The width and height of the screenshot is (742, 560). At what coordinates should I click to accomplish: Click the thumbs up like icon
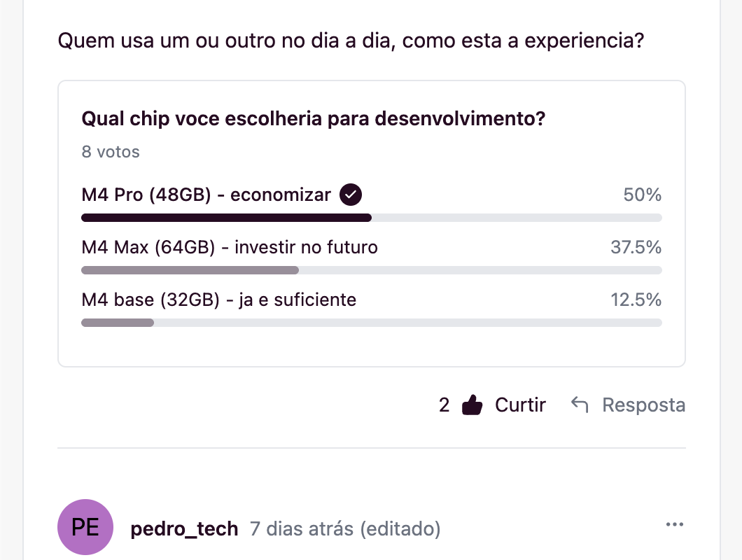(473, 405)
